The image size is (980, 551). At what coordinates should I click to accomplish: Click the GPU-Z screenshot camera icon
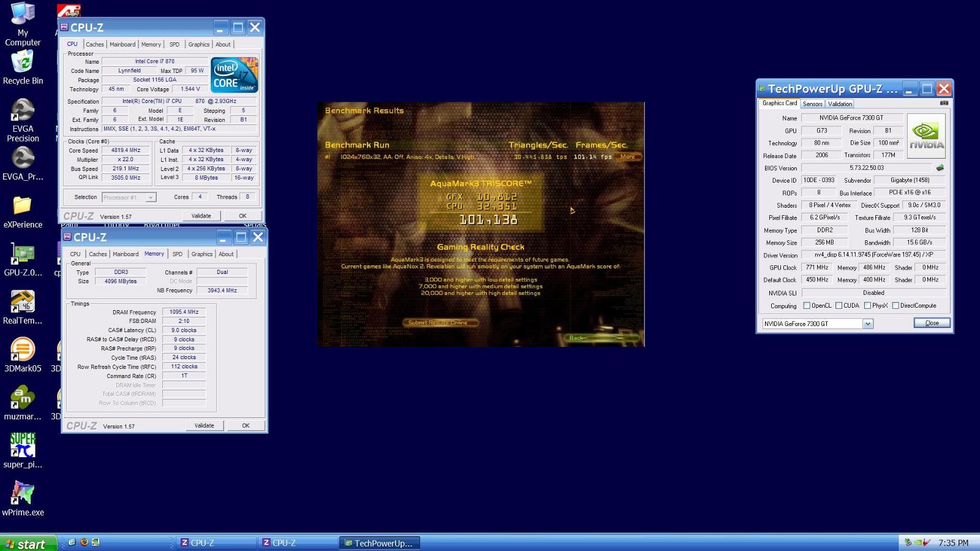pos(944,103)
